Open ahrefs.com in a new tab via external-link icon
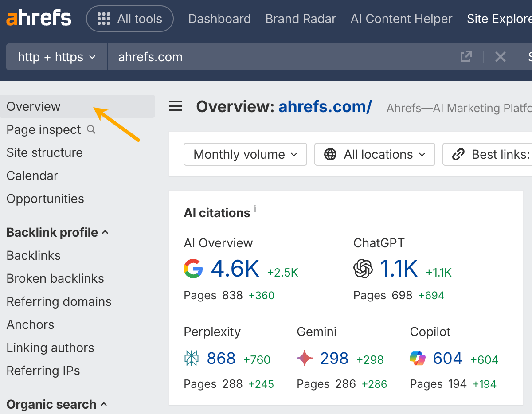Image resolution: width=532 pixels, height=414 pixels. tap(466, 57)
